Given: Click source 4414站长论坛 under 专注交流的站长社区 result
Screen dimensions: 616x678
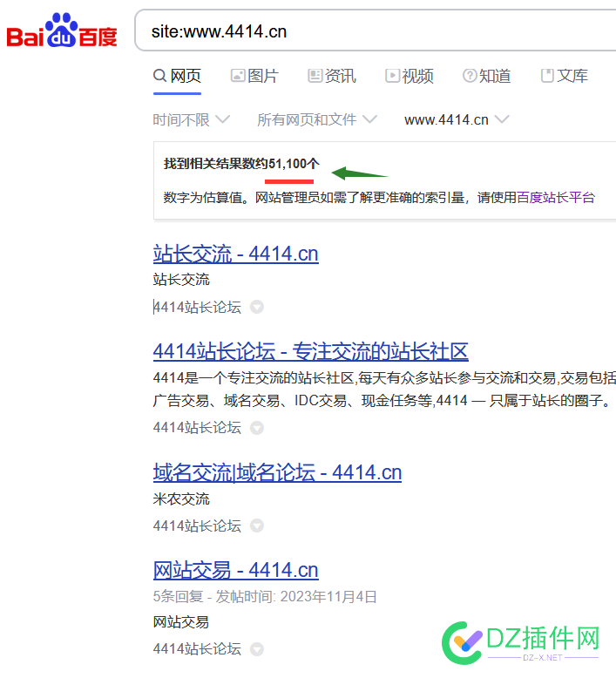Looking at the screenshot, I should tap(197, 428).
